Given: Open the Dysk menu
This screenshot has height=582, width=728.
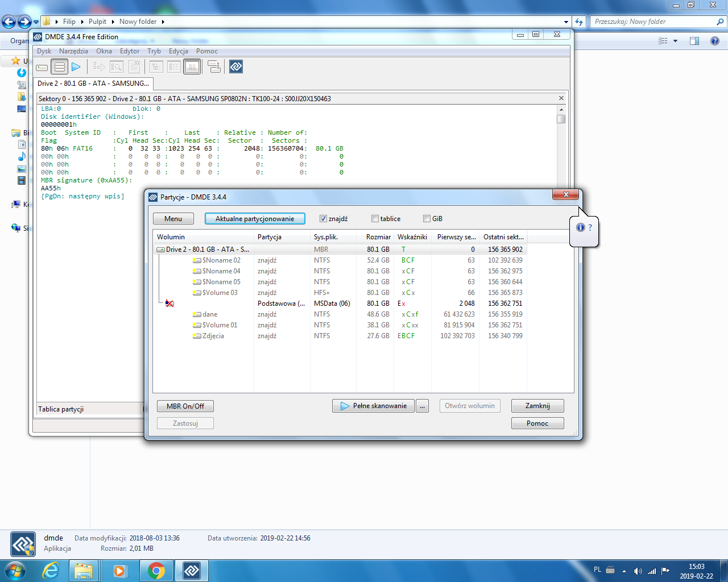Looking at the screenshot, I should pyautogui.click(x=44, y=51).
